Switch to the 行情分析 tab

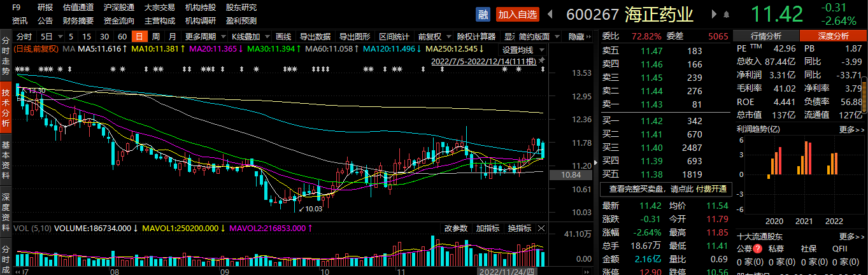point(766,36)
